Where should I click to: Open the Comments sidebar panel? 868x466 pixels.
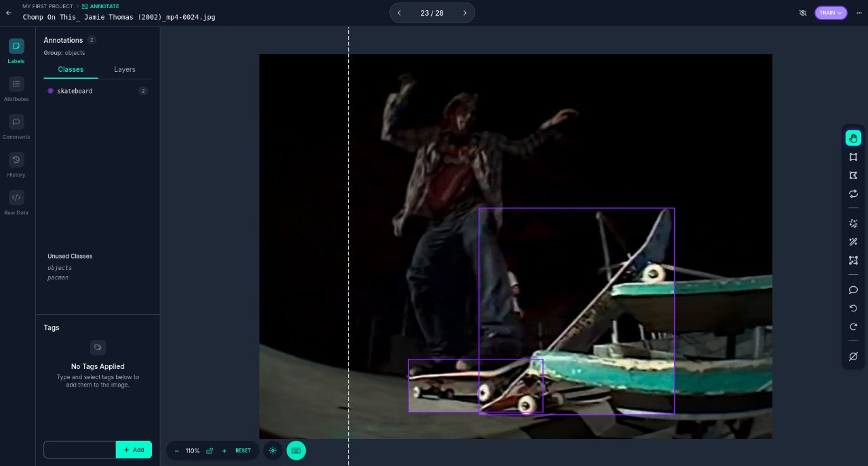point(16,128)
